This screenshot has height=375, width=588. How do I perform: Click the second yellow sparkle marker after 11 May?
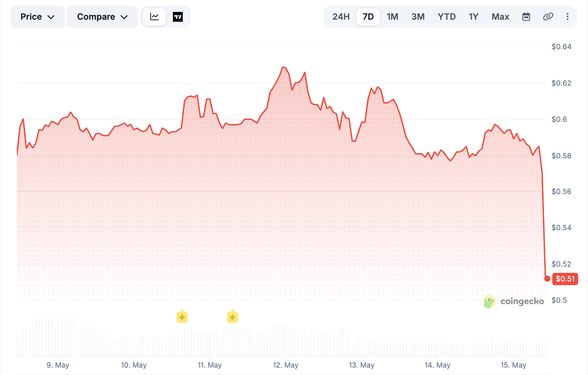(232, 317)
